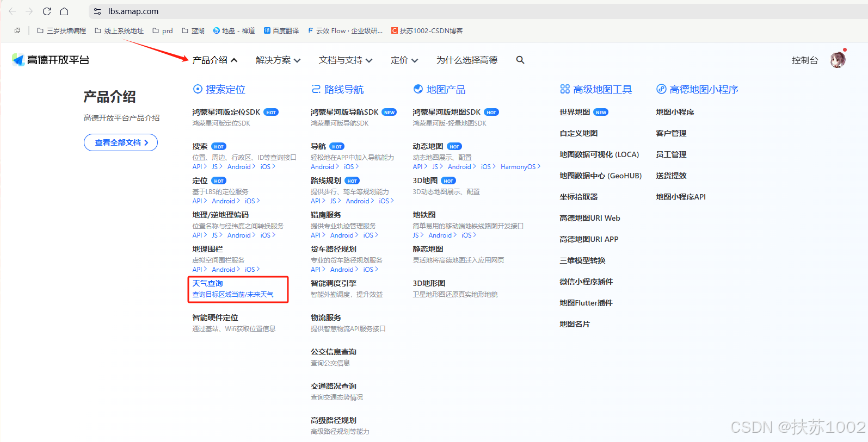Viewport: 868px width, 442px height.
Task: Open the 地图小程序API item
Action: (681, 197)
